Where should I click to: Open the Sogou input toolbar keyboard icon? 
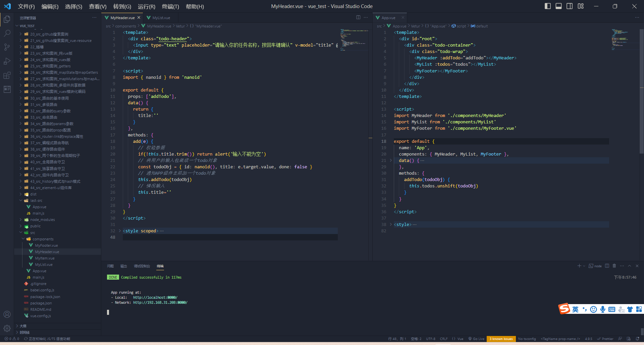pos(612,309)
